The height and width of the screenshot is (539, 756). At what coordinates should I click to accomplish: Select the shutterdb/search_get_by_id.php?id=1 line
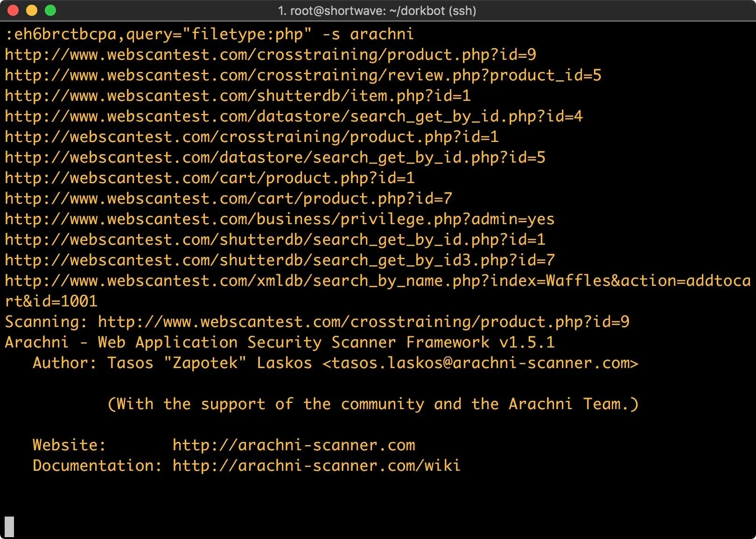coord(275,240)
